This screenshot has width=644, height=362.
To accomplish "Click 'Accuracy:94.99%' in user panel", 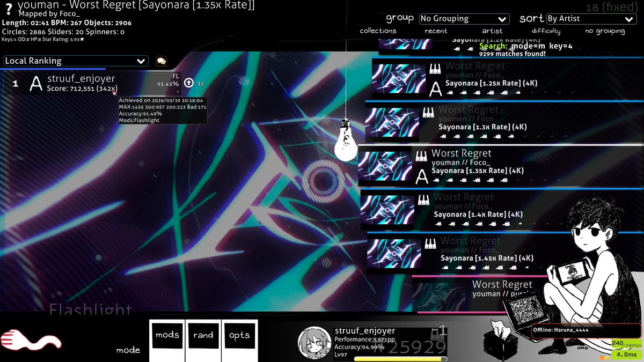I will (x=359, y=347).
